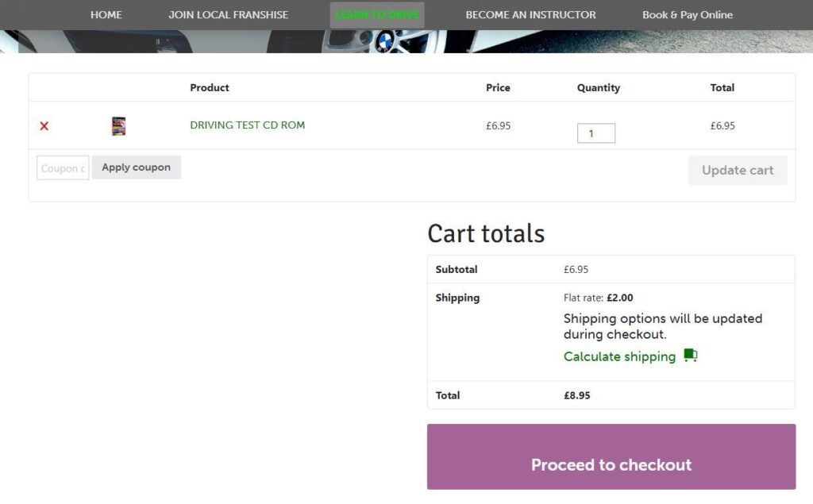
Task: Click the Quantity column header
Action: click(x=599, y=87)
